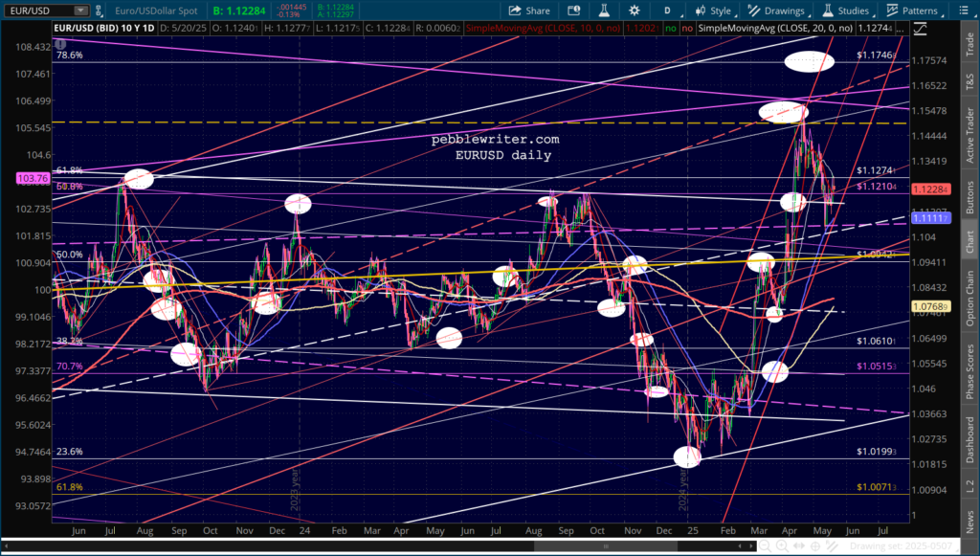Image resolution: width=980 pixels, height=556 pixels.
Task: Click the crosshair target icon
Action: [x=815, y=546]
